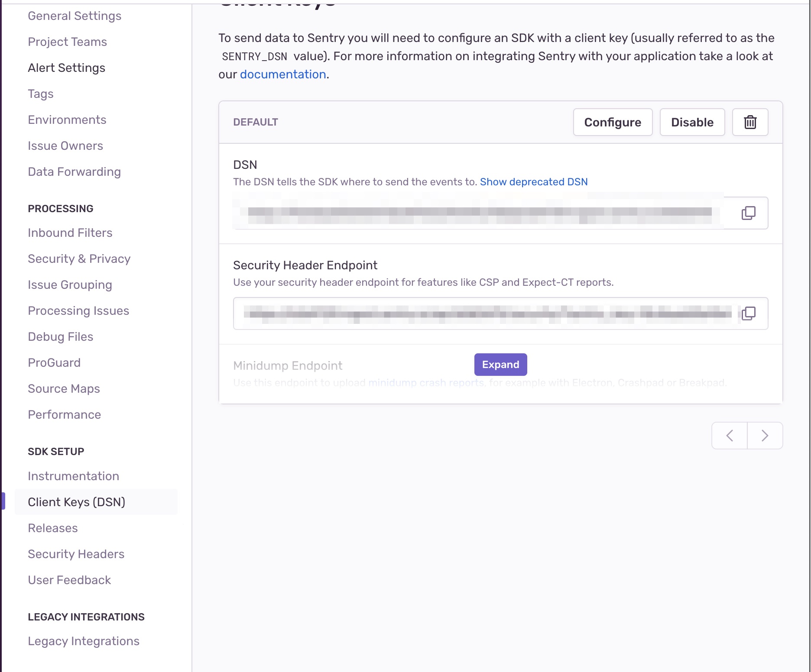The image size is (811, 672).
Task: Open Alert Settings in sidebar
Action: point(67,68)
